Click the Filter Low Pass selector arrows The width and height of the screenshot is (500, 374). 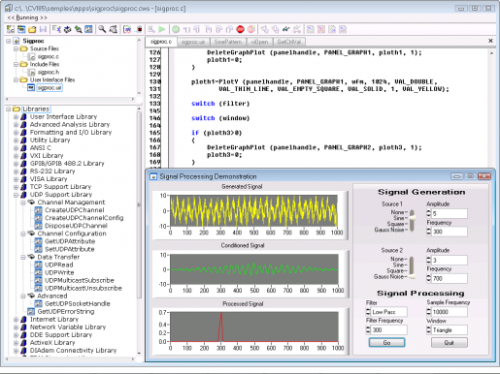click(x=368, y=312)
